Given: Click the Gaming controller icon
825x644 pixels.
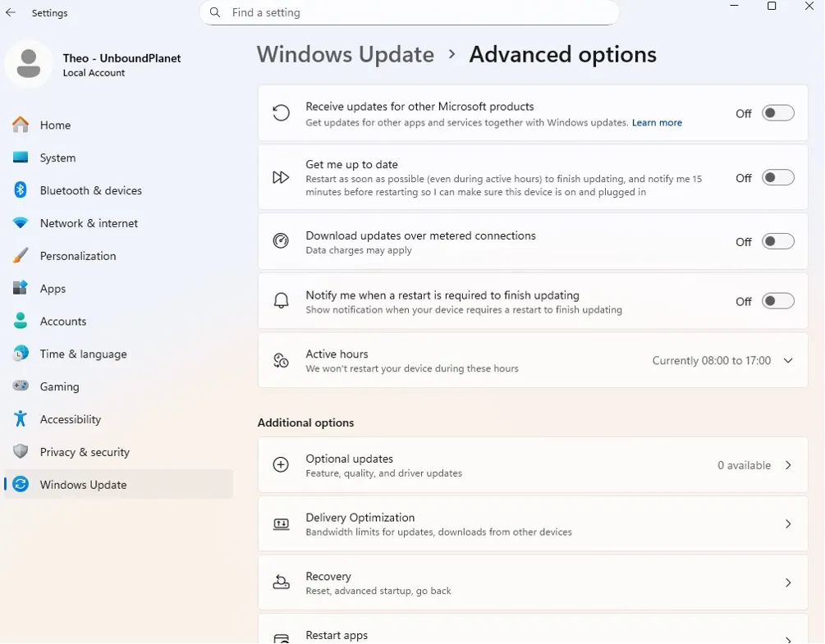Looking at the screenshot, I should click(x=21, y=386).
